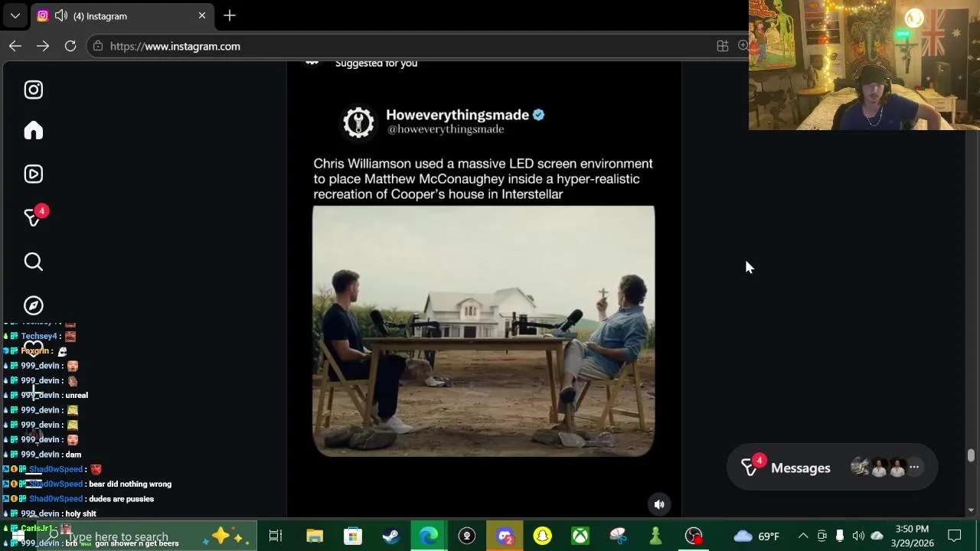The height and width of the screenshot is (551, 980).
Task: Click the Instagram logo in the sidebar
Action: point(33,90)
